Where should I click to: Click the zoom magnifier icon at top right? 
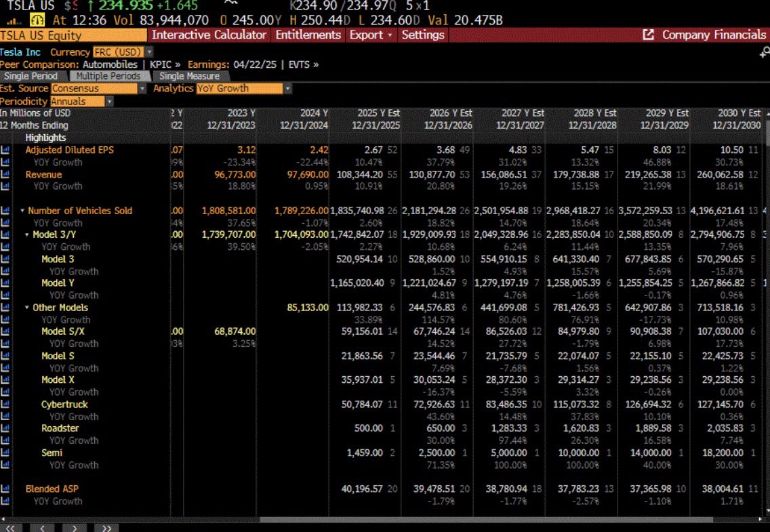[765, 52]
